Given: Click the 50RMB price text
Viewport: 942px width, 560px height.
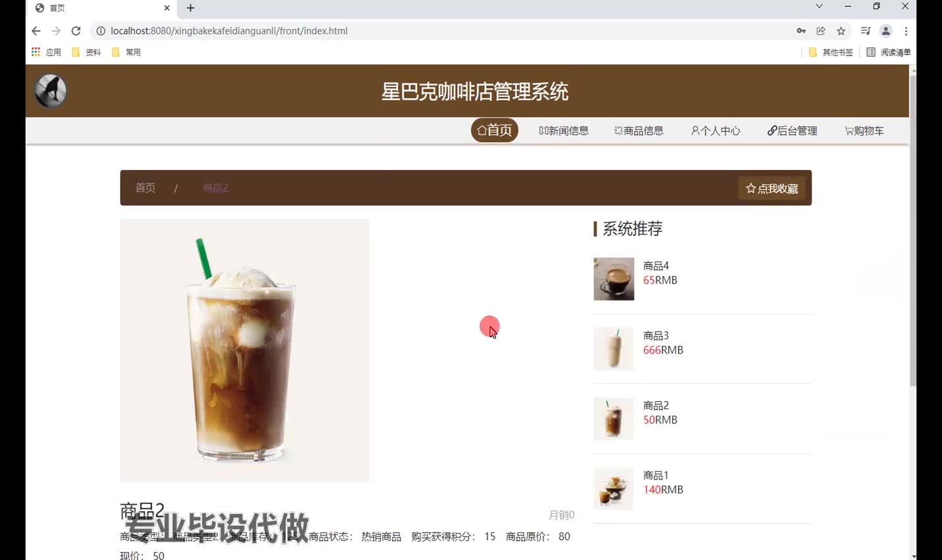Looking at the screenshot, I should [660, 420].
